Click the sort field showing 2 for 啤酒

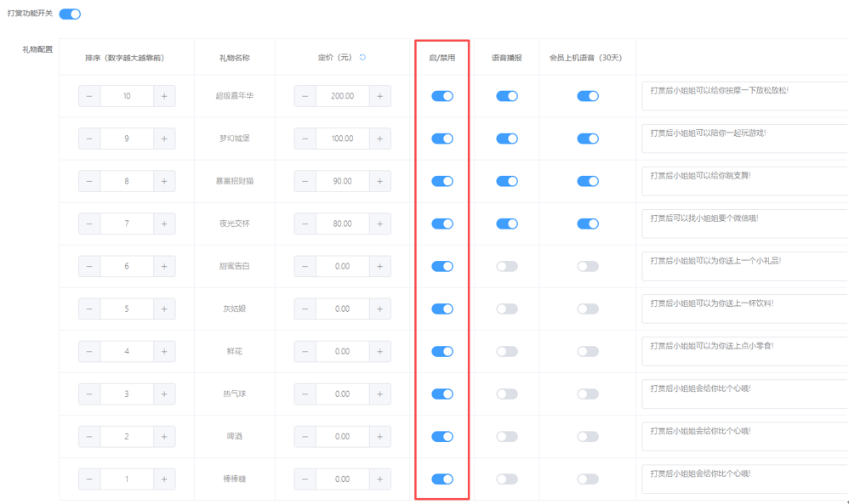[x=127, y=436]
